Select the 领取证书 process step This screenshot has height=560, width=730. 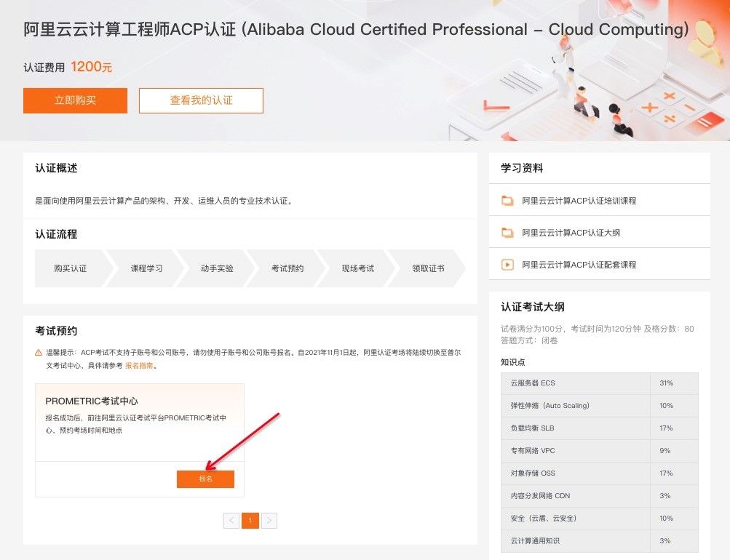coord(428,268)
